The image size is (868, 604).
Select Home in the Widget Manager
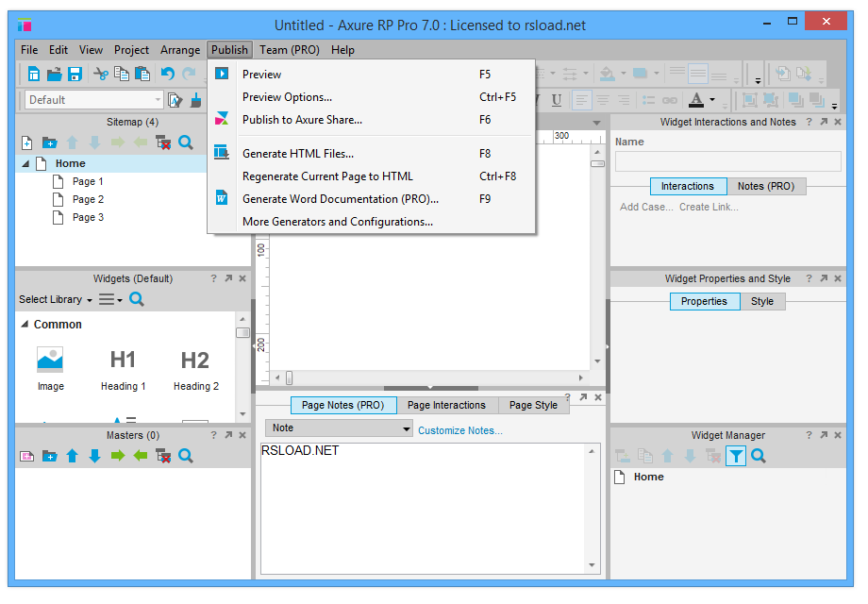click(x=649, y=478)
